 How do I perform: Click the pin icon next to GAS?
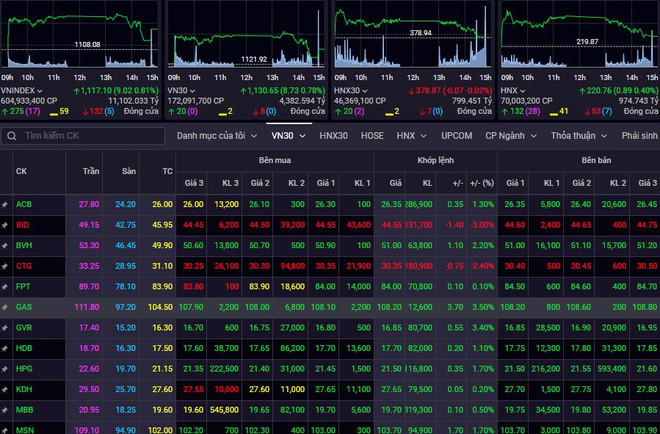coord(5,309)
